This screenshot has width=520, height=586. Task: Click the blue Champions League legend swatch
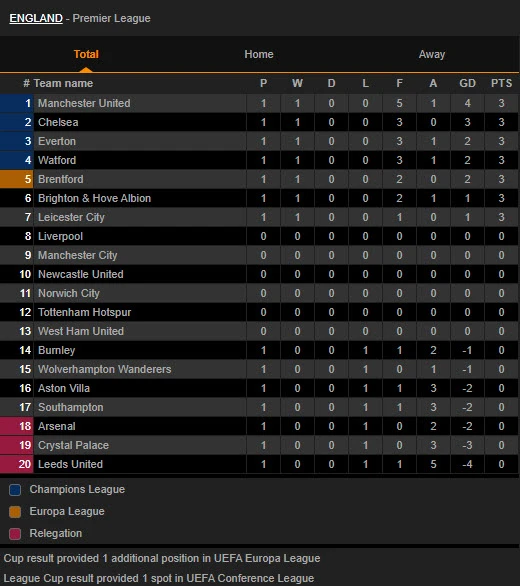coord(15,490)
